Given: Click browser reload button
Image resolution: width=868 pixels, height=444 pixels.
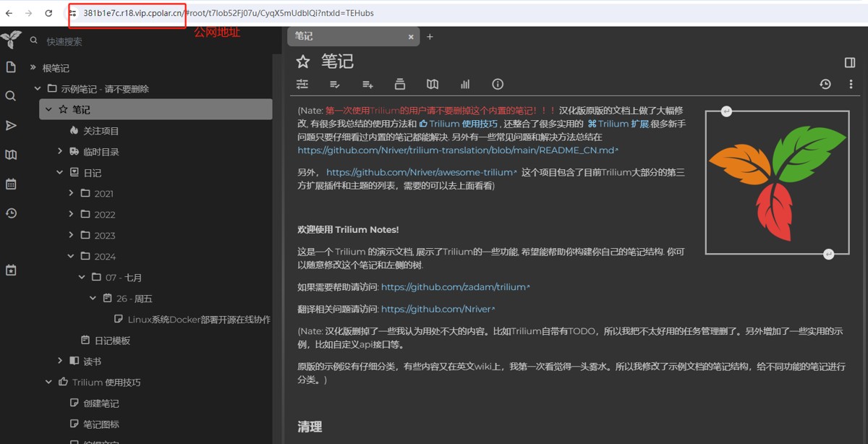Looking at the screenshot, I should (48, 13).
